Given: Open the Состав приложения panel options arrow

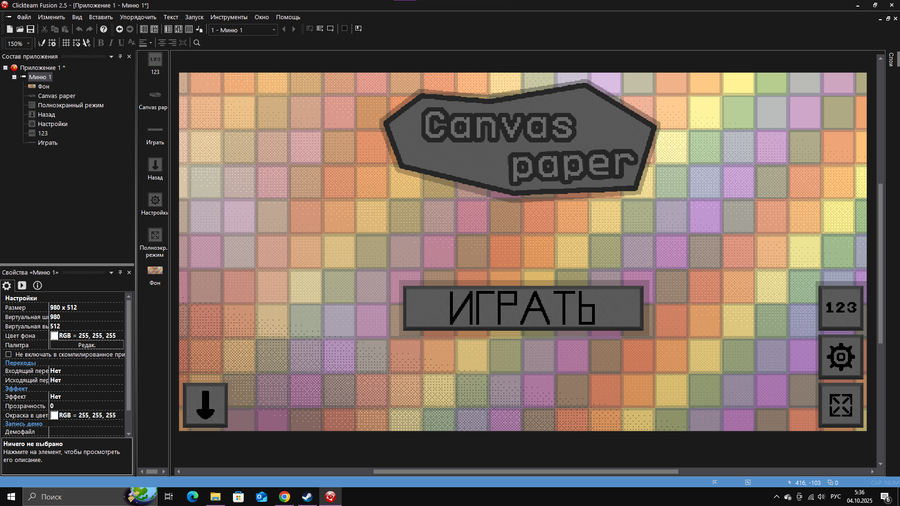Looking at the screenshot, I should [111, 56].
